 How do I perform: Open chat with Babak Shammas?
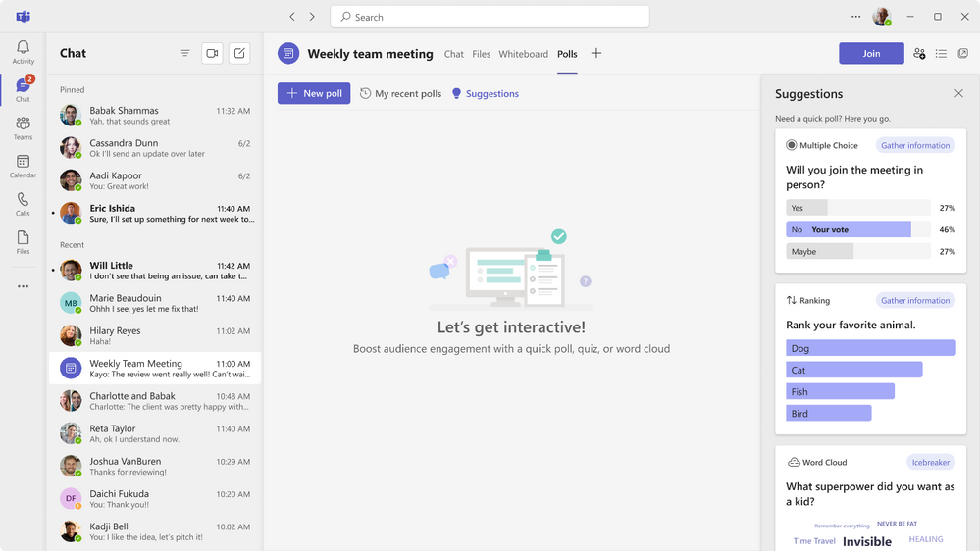click(155, 116)
